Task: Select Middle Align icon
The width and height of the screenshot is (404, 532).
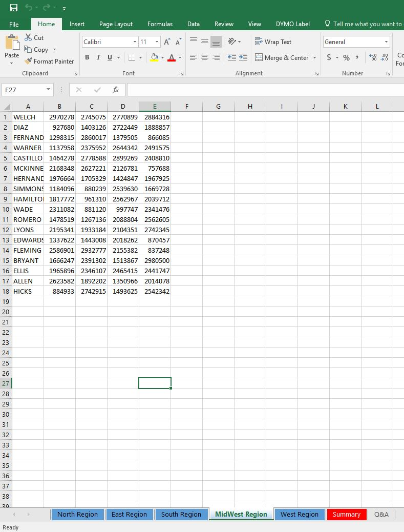Action: (x=205, y=42)
